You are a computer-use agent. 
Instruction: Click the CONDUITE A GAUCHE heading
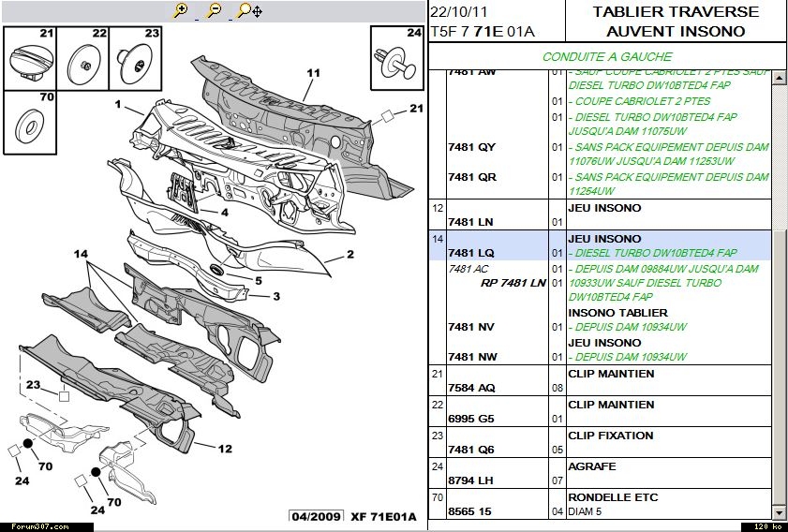coord(607,56)
